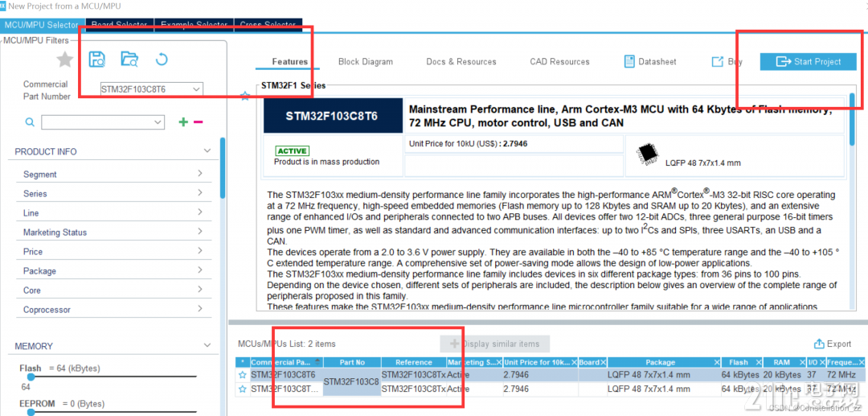
Task: Switch to the Cross Selector tab
Action: point(268,25)
